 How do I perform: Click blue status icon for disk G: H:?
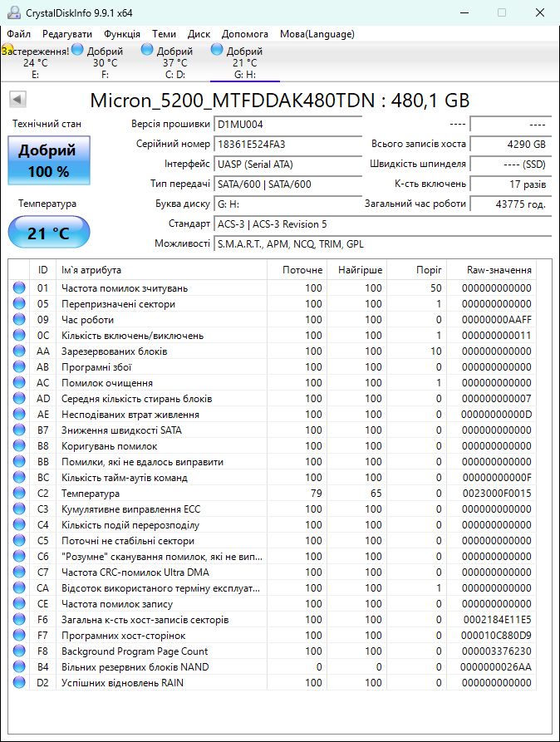pos(217,49)
